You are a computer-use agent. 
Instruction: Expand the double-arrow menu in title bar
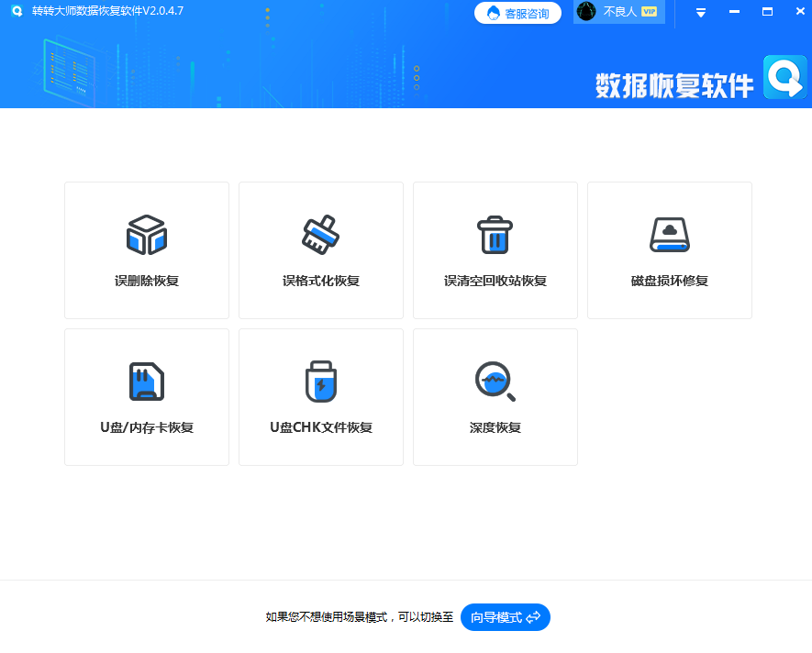coord(699,12)
